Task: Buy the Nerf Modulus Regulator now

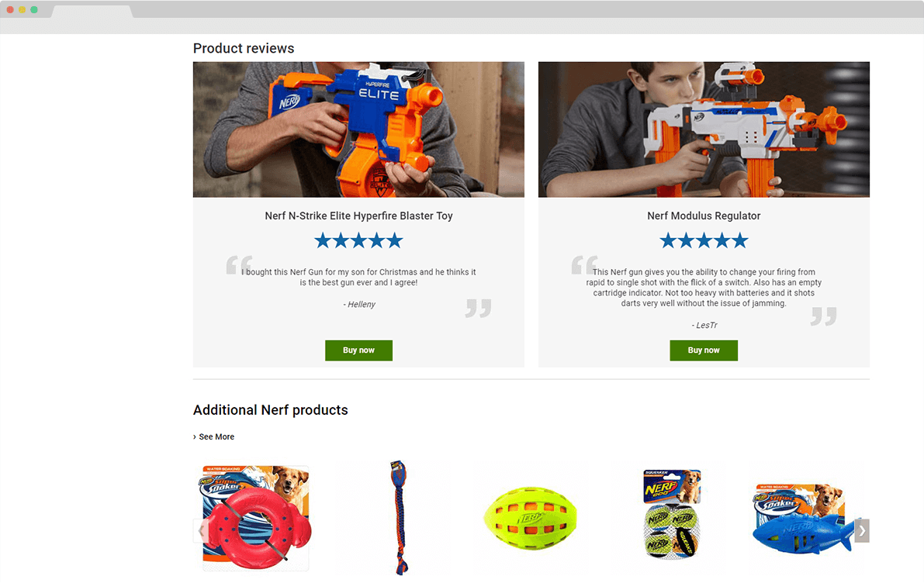Action: pyautogui.click(x=704, y=350)
